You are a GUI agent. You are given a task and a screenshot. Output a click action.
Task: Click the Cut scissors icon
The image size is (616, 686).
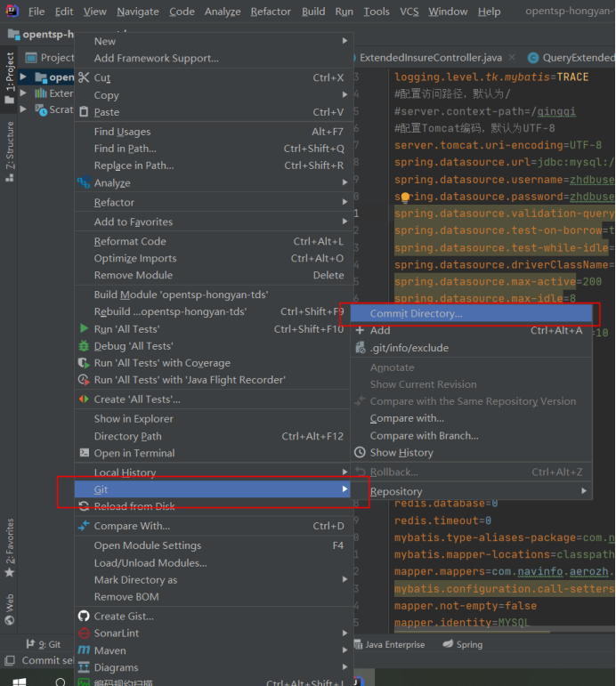pyautogui.click(x=84, y=77)
